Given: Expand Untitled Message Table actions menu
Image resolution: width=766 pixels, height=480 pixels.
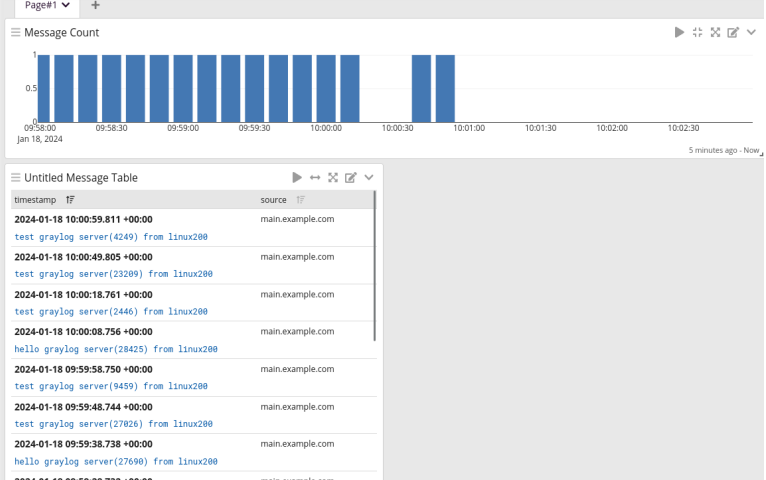Looking at the screenshot, I should [x=369, y=177].
